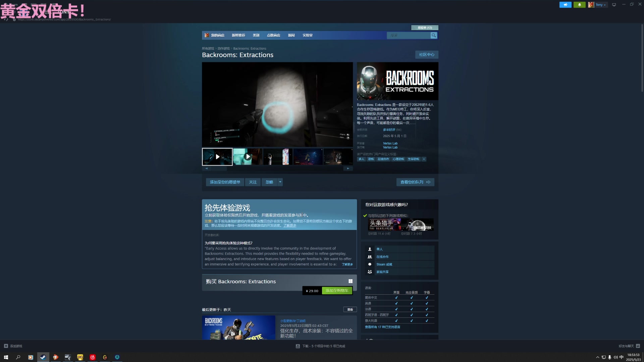Click the 关注 follow button

tap(253, 182)
